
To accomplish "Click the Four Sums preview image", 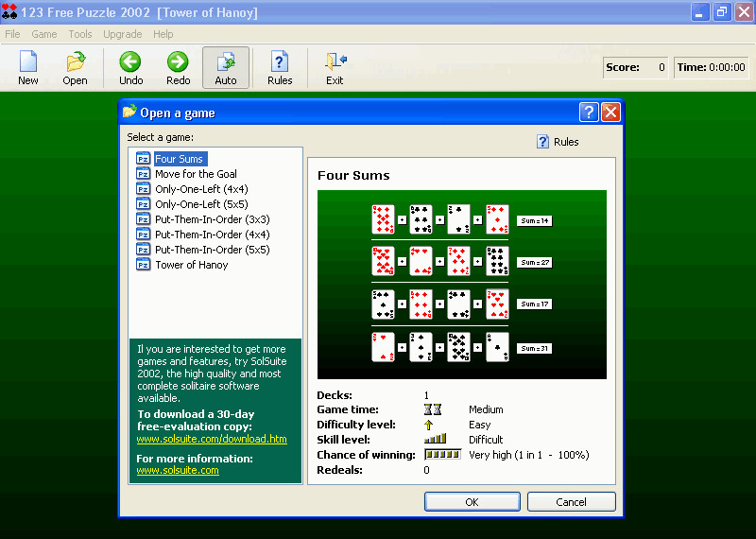I will point(462,285).
